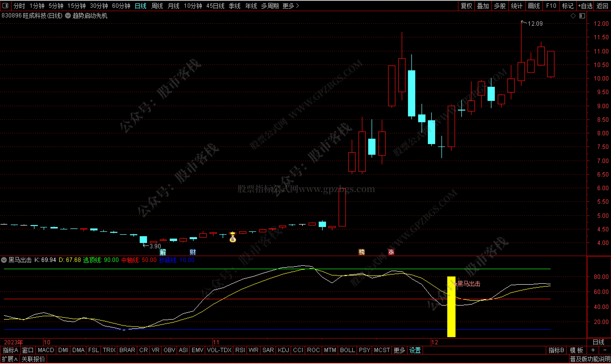Click the 榜 marker below the candles

pos(362,252)
